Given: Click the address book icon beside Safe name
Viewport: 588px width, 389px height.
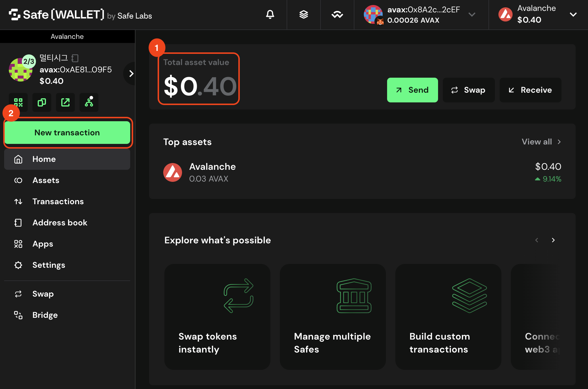Looking at the screenshot, I should point(75,58).
